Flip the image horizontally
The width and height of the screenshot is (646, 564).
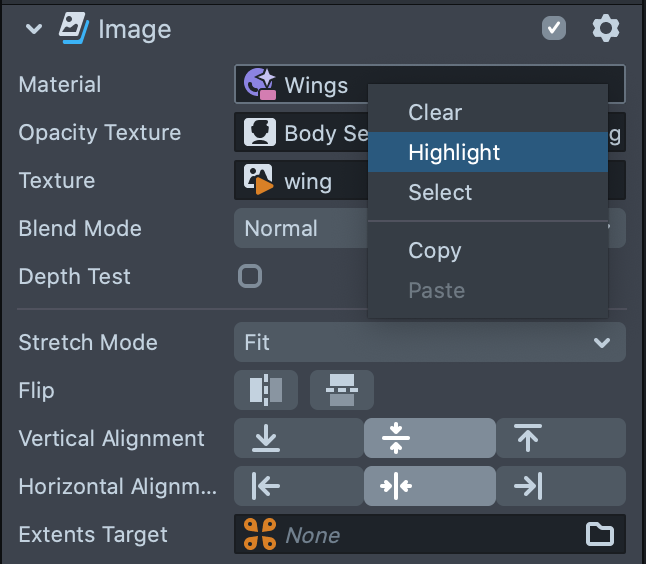pyautogui.click(x=266, y=390)
